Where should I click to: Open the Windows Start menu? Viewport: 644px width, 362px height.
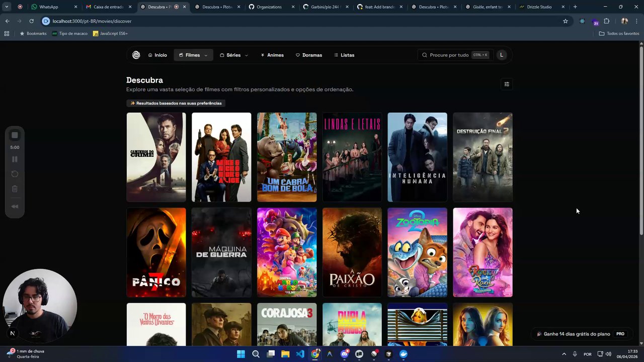(241, 354)
